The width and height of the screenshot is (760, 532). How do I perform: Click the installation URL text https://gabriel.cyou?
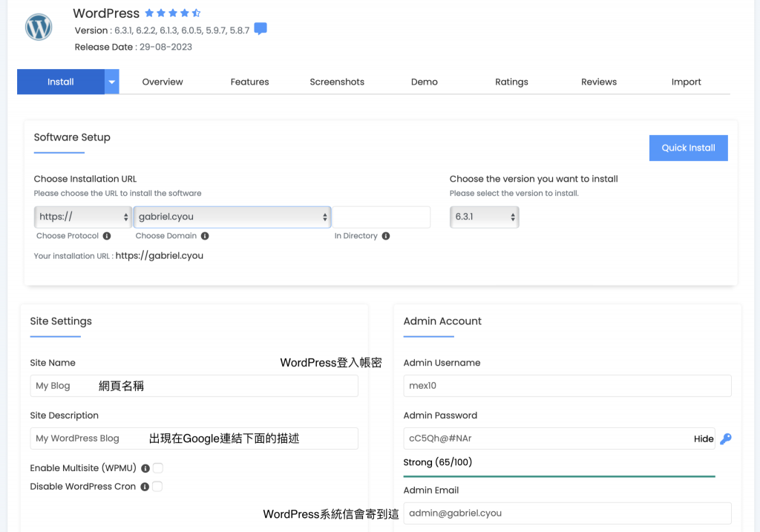[x=160, y=256]
